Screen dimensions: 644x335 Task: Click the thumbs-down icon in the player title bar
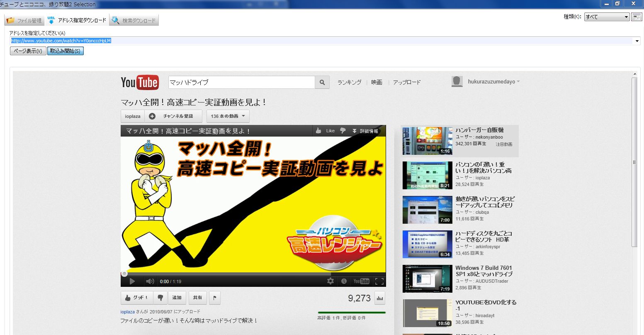[x=343, y=131]
